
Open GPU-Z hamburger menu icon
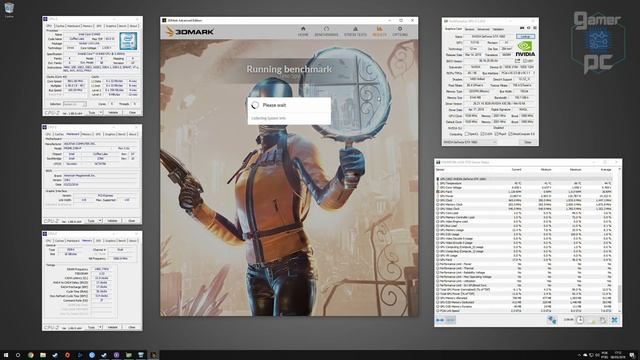[535, 28]
